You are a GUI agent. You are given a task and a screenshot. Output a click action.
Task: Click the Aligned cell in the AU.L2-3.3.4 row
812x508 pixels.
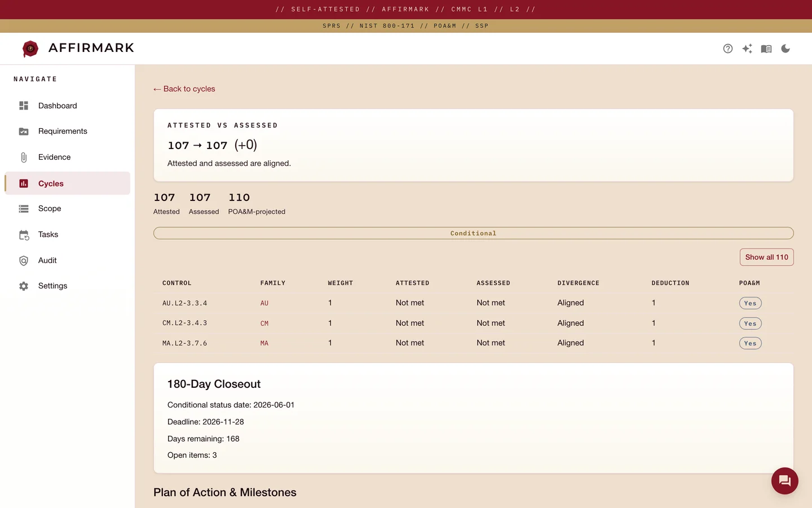point(571,303)
